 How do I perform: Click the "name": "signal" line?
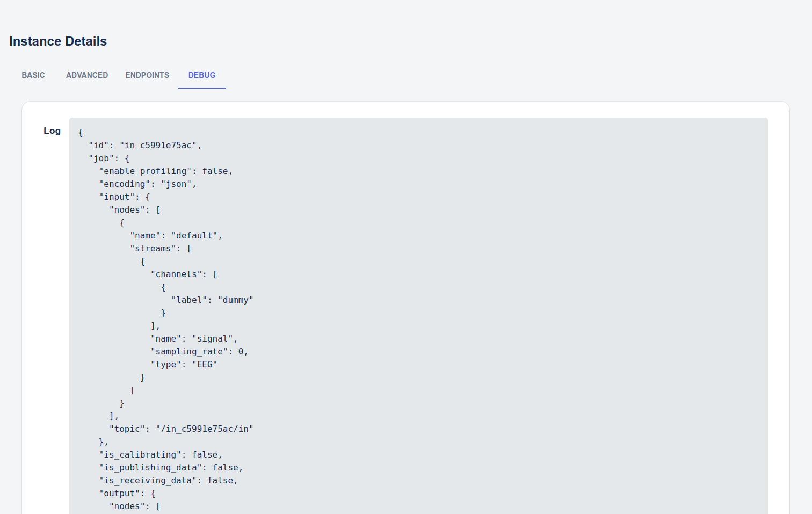click(194, 339)
